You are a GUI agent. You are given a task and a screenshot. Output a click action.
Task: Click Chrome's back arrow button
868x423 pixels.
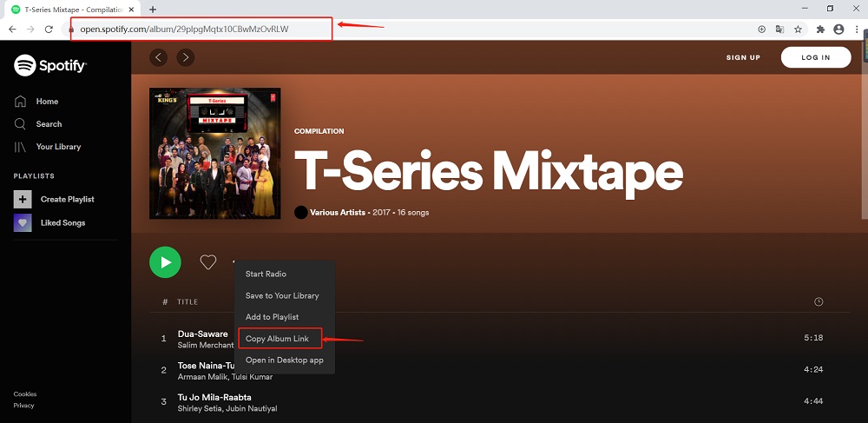click(x=12, y=30)
